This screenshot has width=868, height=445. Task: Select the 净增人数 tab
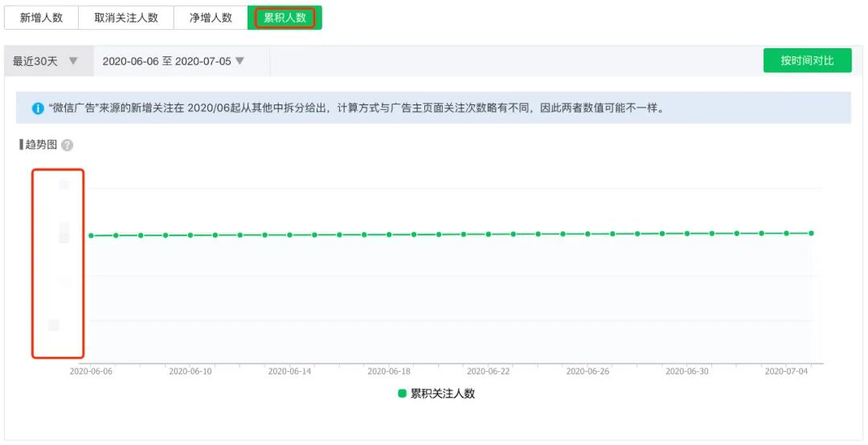click(211, 18)
